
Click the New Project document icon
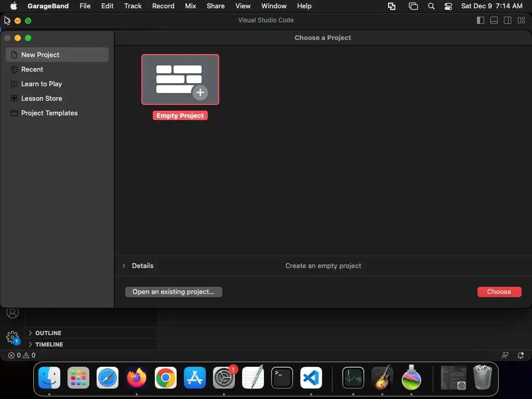[x=14, y=55]
